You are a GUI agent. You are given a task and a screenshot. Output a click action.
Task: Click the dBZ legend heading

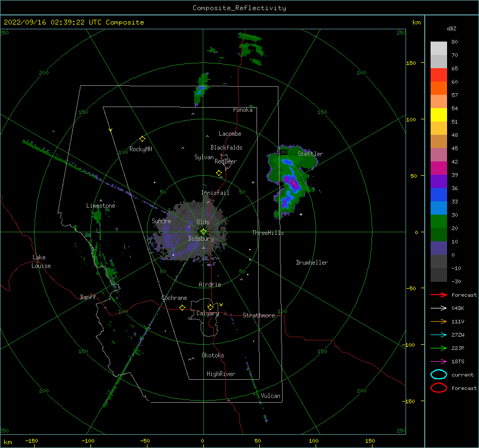pos(451,28)
